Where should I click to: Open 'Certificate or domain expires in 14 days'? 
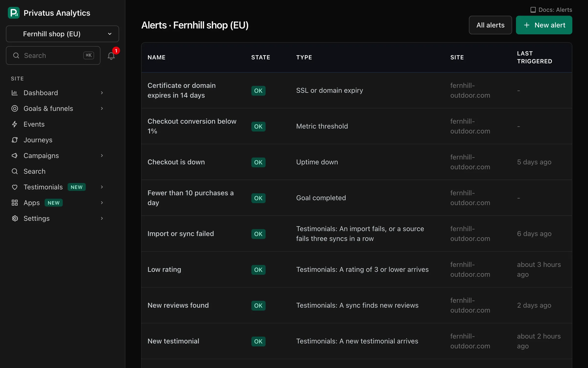182,90
